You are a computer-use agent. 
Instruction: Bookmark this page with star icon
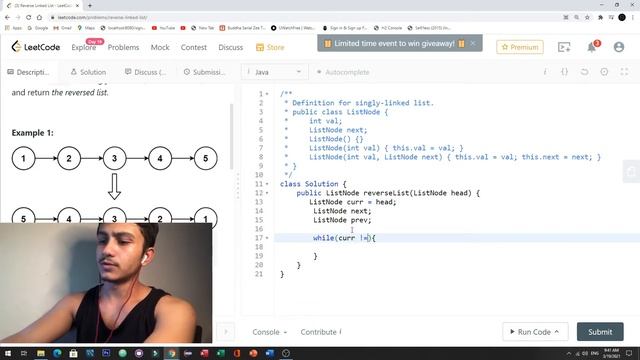587,17
